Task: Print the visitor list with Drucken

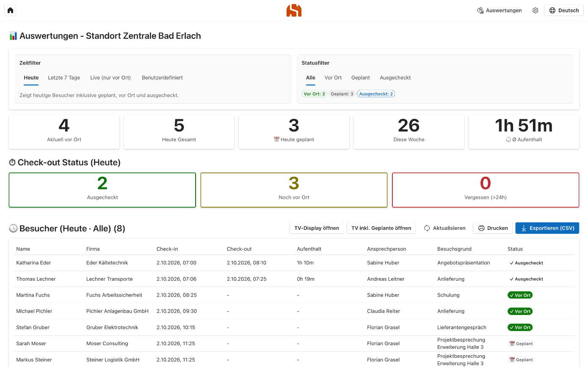Action: coord(493,228)
